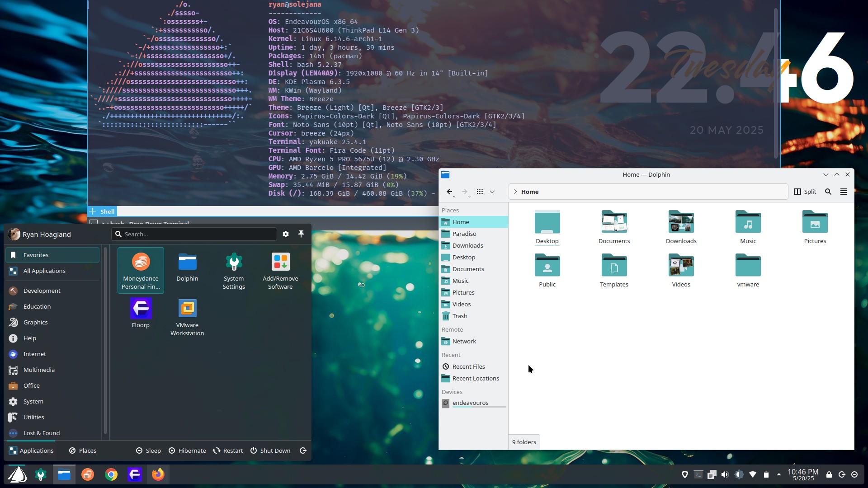The width and height of the screenshot is (868, 488).
Task: Open the Development category
Action: [52, 291]
